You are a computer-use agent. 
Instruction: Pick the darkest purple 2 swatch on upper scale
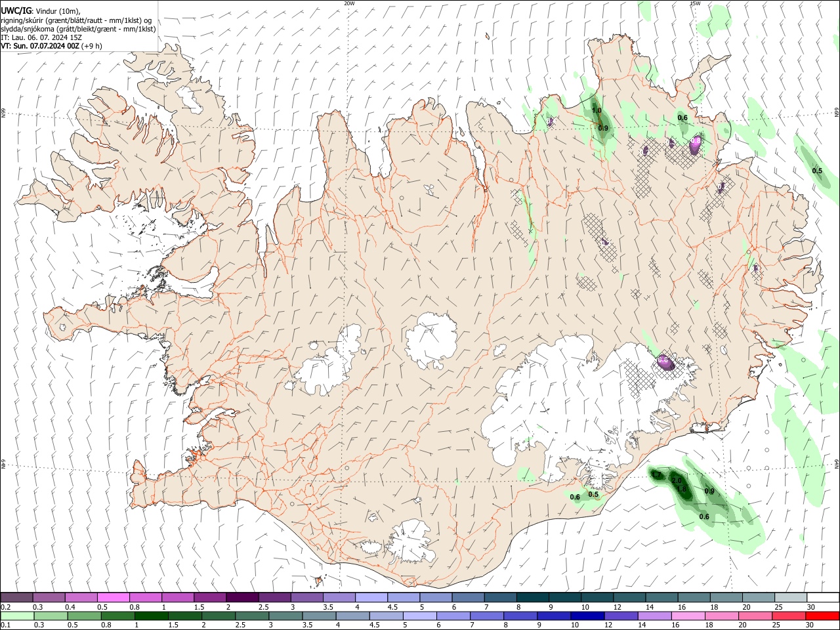pos(241,597)
